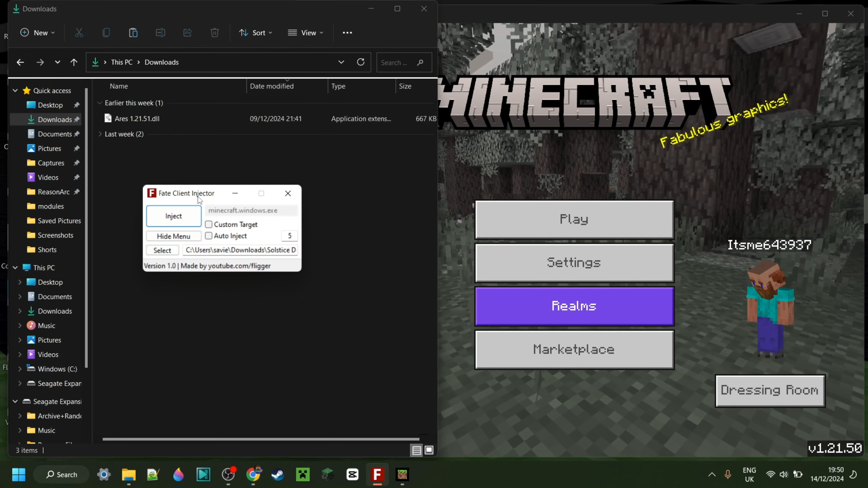Switch to large thumbnails view icon
This screenshot has height=488, width=868.
429,450
